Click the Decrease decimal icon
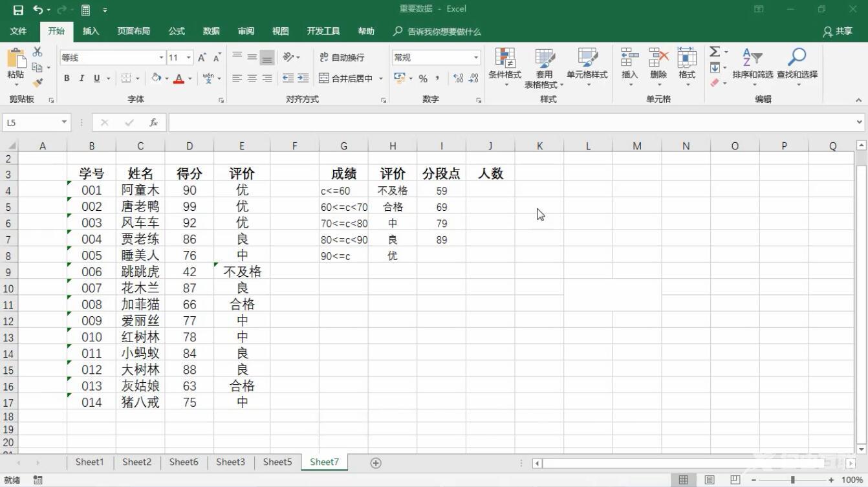 473,78
